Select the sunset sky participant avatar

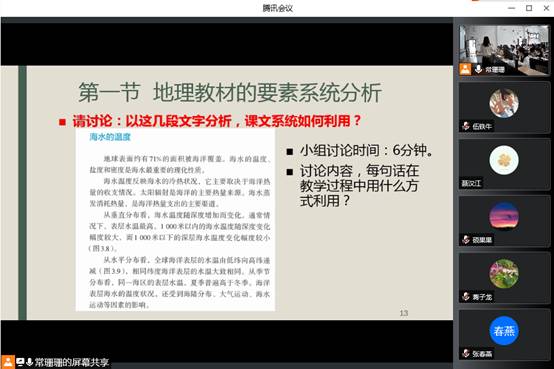504,217
